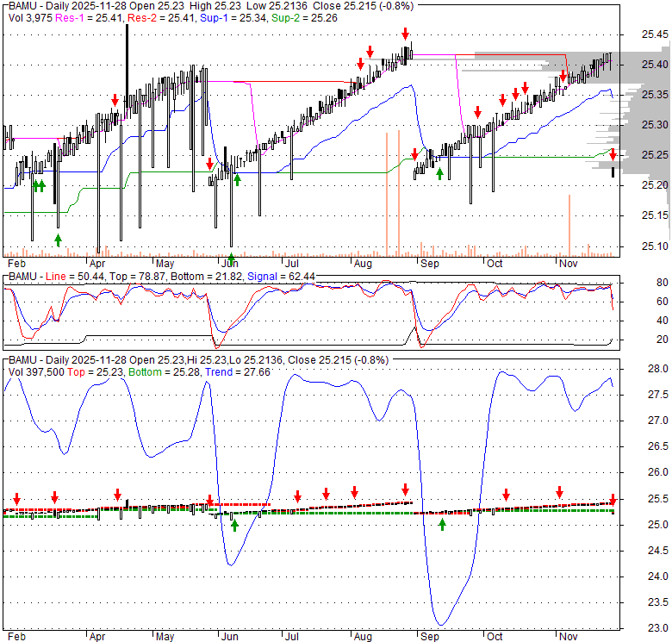672x642 pixels.
Task: Click the green arrow in June on the trend panel
Action: [234, 525]
